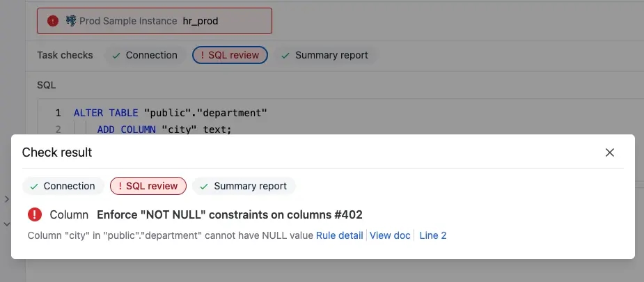Image resolution: width=644 pixels, height=282 pixels.
Task: Open SQL review tab inside Check result dialog
Action: click(148, 186)
